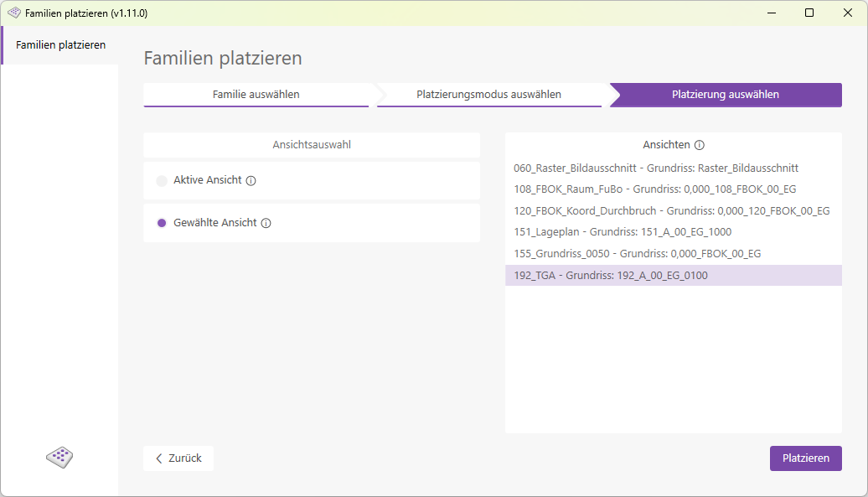This screenshot has width=868, height=497.
Task: Click the app logo in the title bar
Action: pyautogui.click(x=14, y=13)
